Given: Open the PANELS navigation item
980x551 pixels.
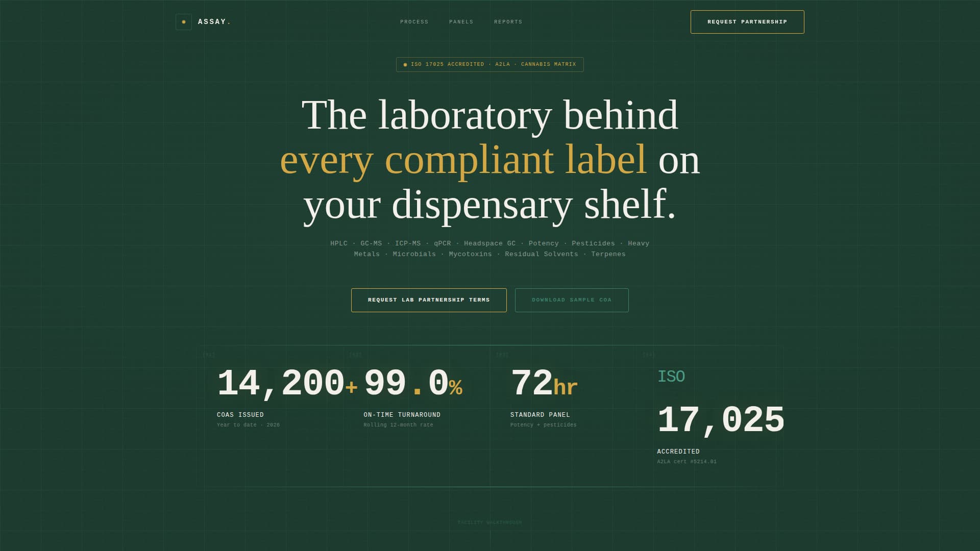Looking at the screenshot, I should pos(461,22).
